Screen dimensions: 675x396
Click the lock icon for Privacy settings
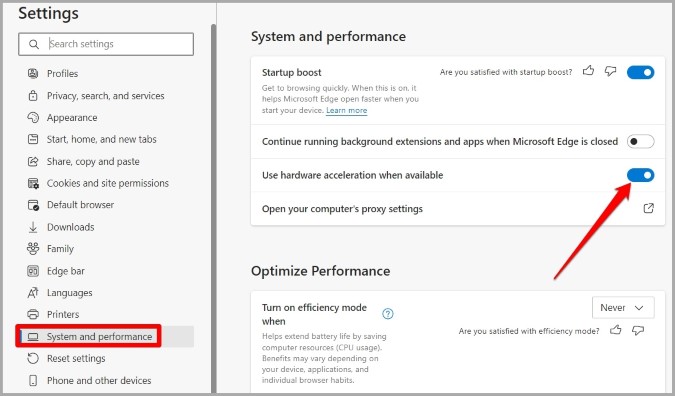click(x=33, y=96)
